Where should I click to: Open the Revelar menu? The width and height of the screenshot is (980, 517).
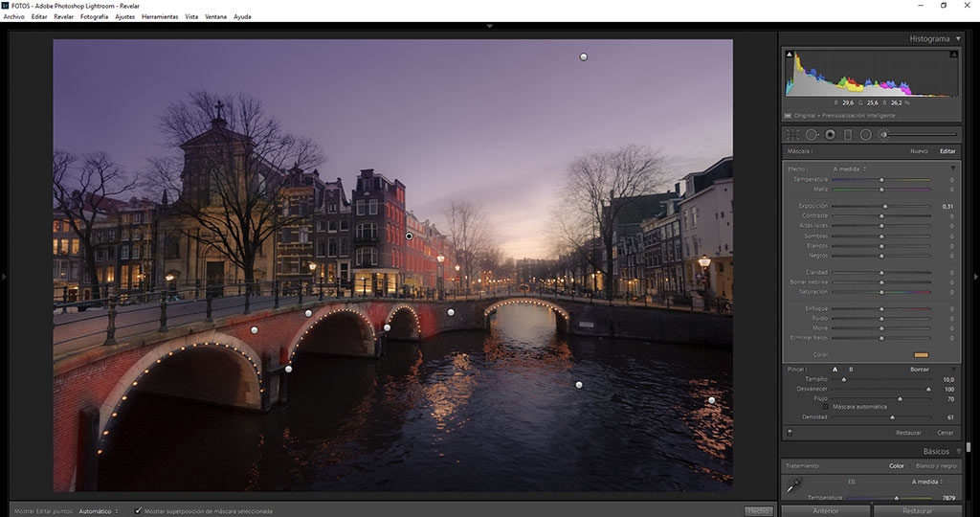point(63,16)
